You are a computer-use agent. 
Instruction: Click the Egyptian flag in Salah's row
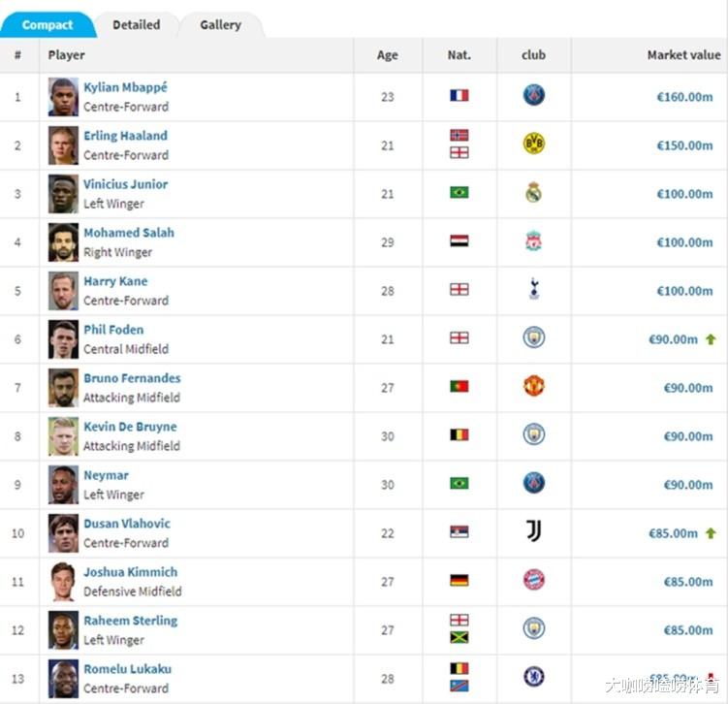459,241
